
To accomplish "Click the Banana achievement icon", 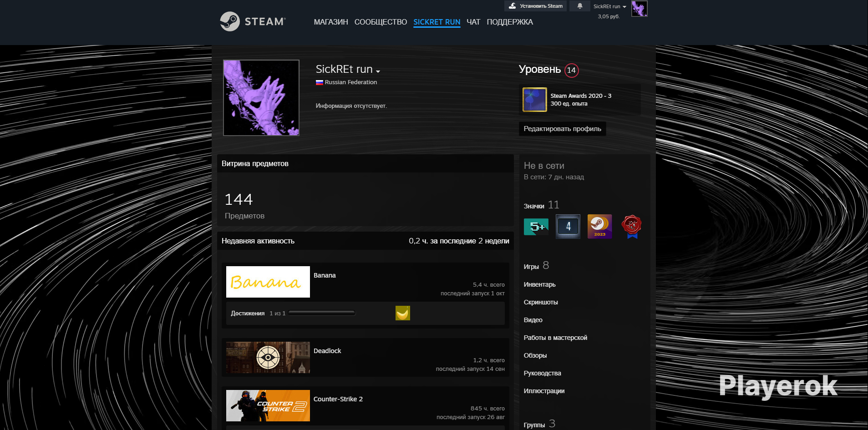I will click(x=403, y=313).
